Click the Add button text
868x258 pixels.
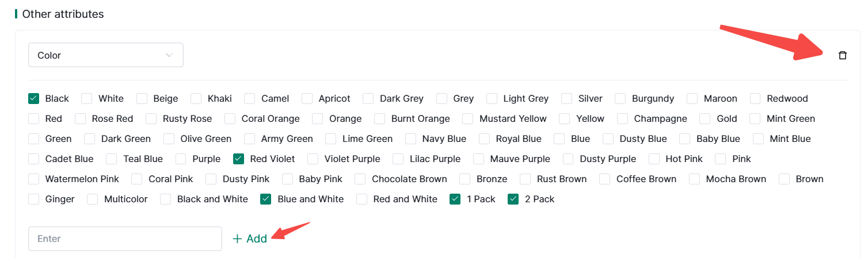tap(257, 239)
